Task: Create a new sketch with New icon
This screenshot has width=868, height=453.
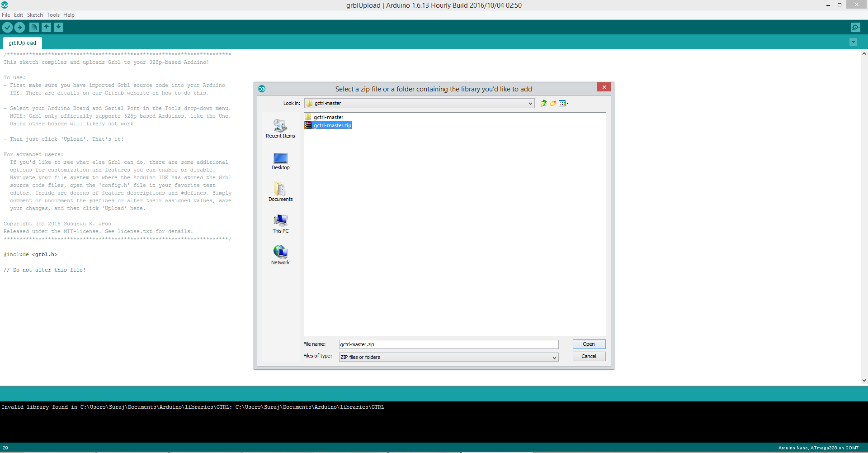Action: pyautogui.click(x=34, y=28)
